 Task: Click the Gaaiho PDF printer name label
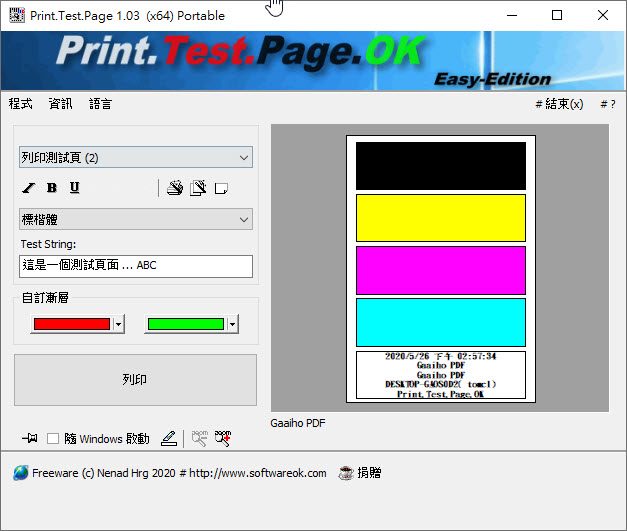tap(298, 423)
